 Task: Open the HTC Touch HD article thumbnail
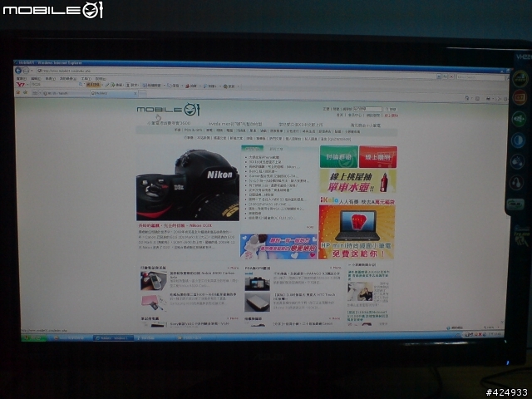[x=258, y=302]
